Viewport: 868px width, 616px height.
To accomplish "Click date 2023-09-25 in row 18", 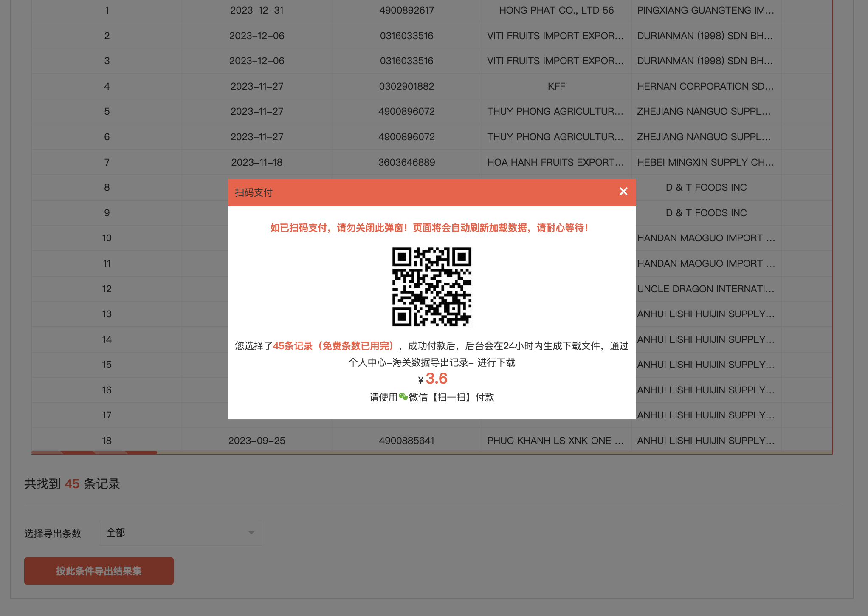I will (x=257, y=441).
